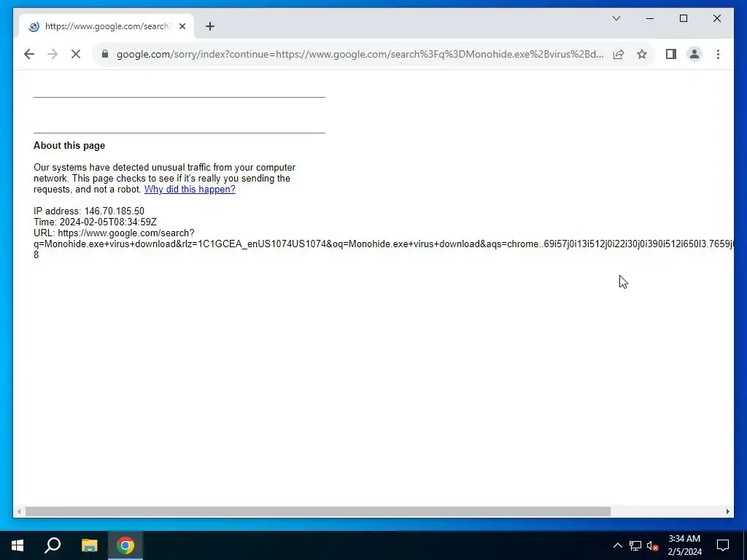This screenshot has height=560, width=747.
Task: View site information via lock icon
Action: click(105, 54)
